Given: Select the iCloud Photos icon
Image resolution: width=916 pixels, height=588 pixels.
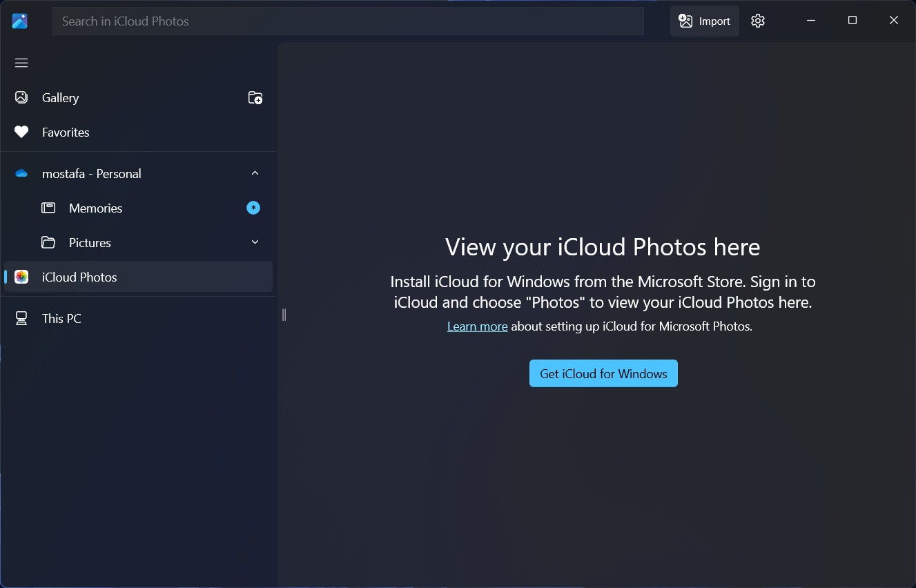Looking at the screenshot, I should pyautogui.click(x=21, y=277).
